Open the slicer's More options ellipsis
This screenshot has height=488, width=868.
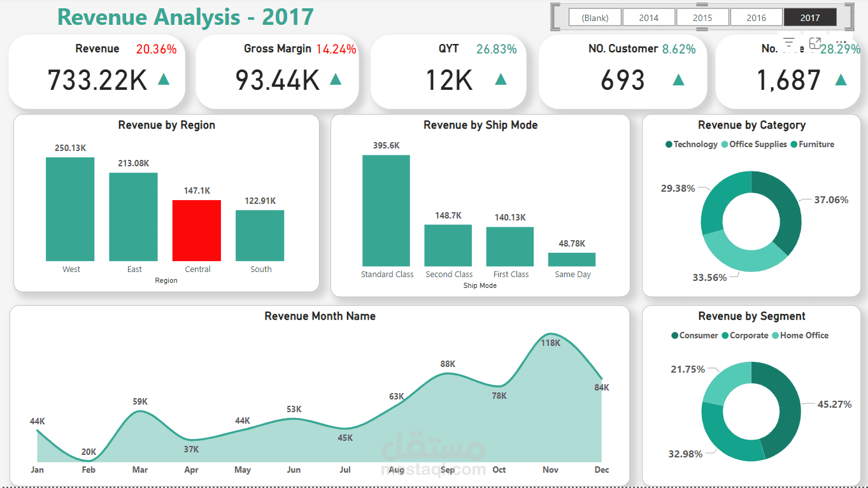840,43
